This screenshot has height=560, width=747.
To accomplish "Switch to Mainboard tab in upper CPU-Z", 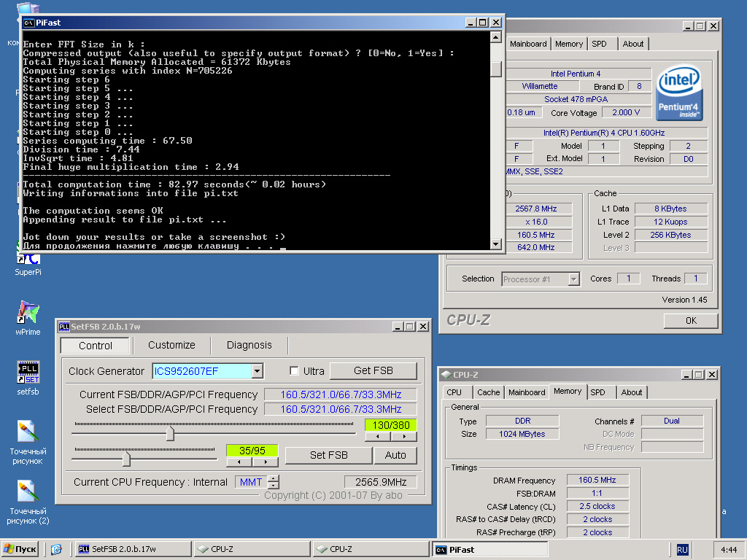I will point(528,44).
